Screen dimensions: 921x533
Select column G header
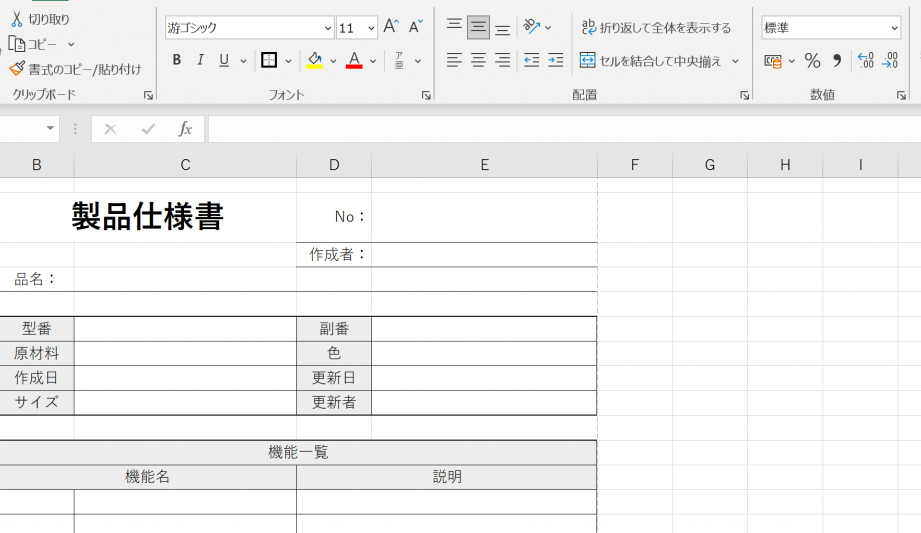point(710,165)
